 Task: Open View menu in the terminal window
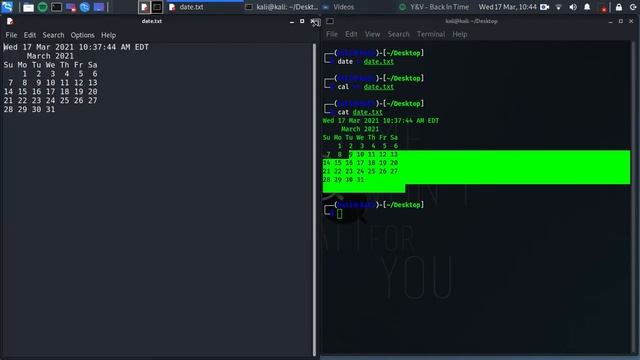[372, 34]
